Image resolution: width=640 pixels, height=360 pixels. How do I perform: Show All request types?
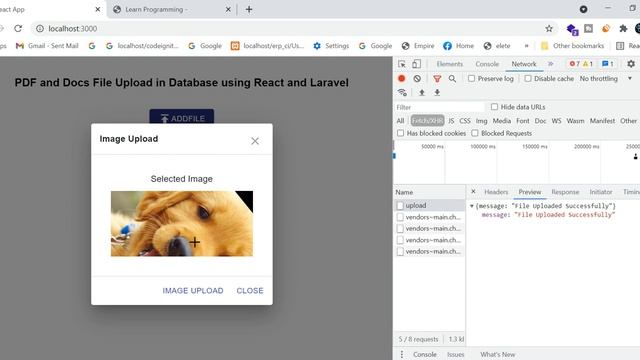point(400,121)
